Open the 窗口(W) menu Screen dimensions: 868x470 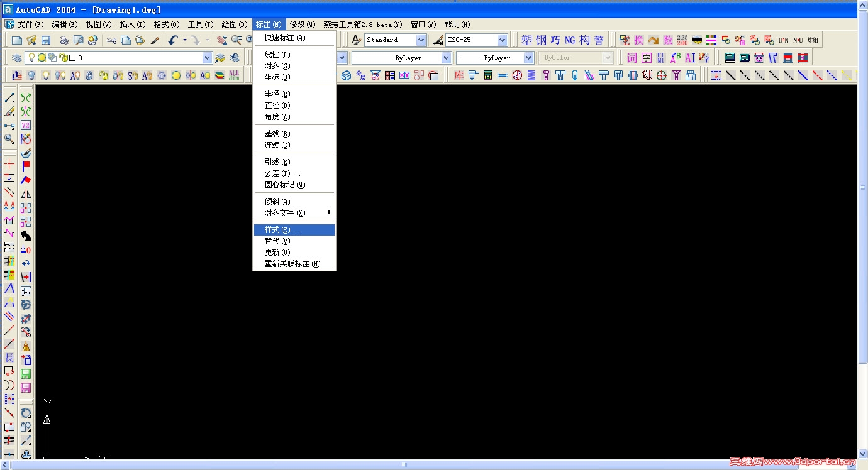coord(423,25)
